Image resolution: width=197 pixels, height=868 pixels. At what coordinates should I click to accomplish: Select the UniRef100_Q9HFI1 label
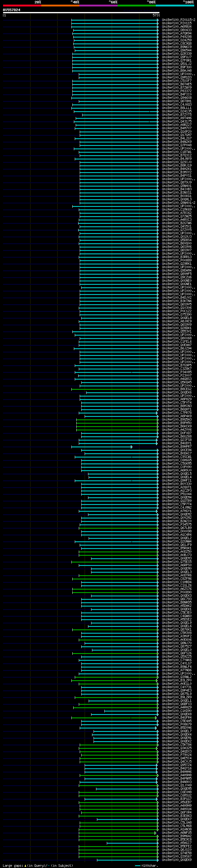[x=177, y=481]
